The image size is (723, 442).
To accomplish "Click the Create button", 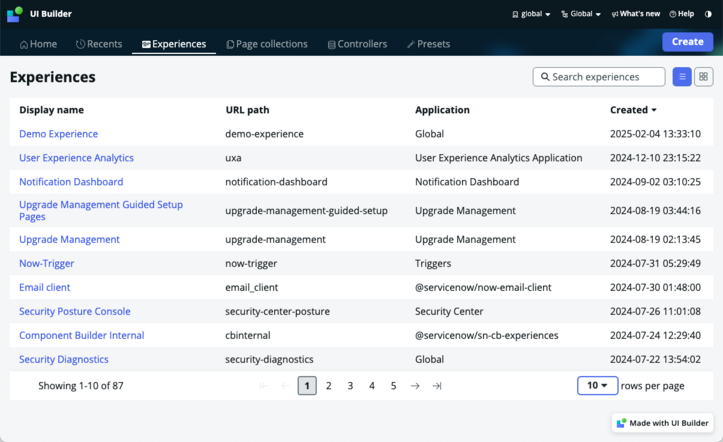I will click(x=687, y=41).
